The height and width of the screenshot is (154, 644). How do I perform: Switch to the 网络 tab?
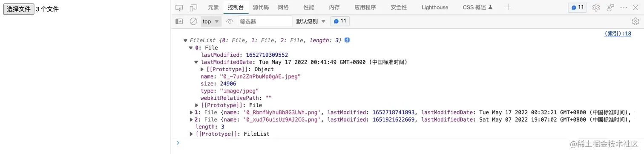pos(283,7)
